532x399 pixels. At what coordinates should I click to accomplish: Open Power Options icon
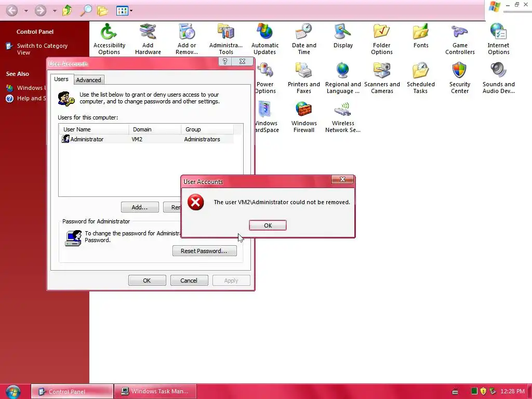coord(265,78)
